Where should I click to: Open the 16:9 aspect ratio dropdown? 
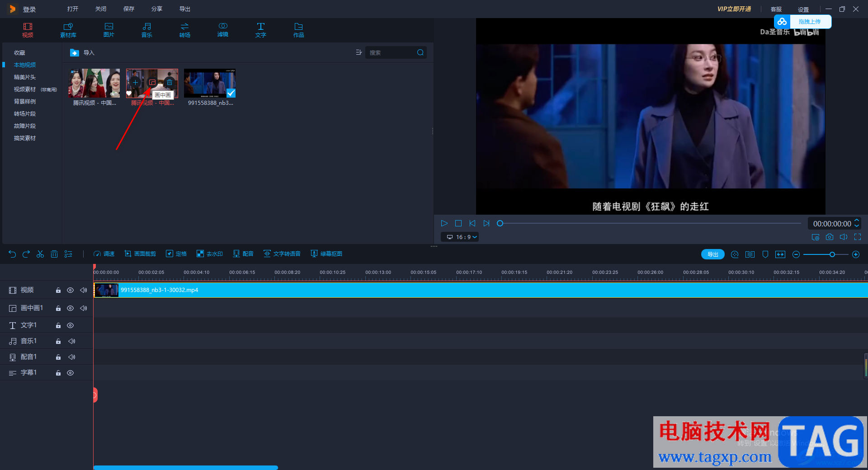pos(460,237)
